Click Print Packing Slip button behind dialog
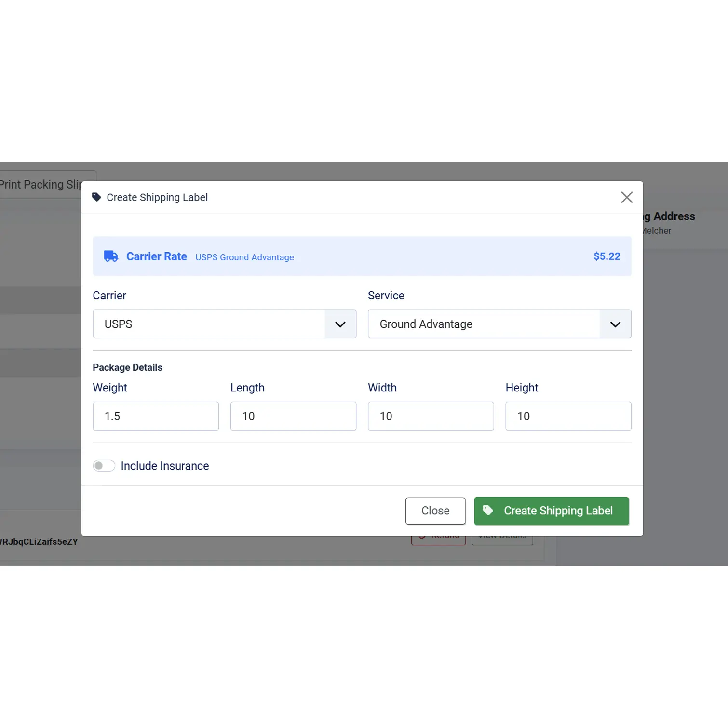 coord(41,185)
